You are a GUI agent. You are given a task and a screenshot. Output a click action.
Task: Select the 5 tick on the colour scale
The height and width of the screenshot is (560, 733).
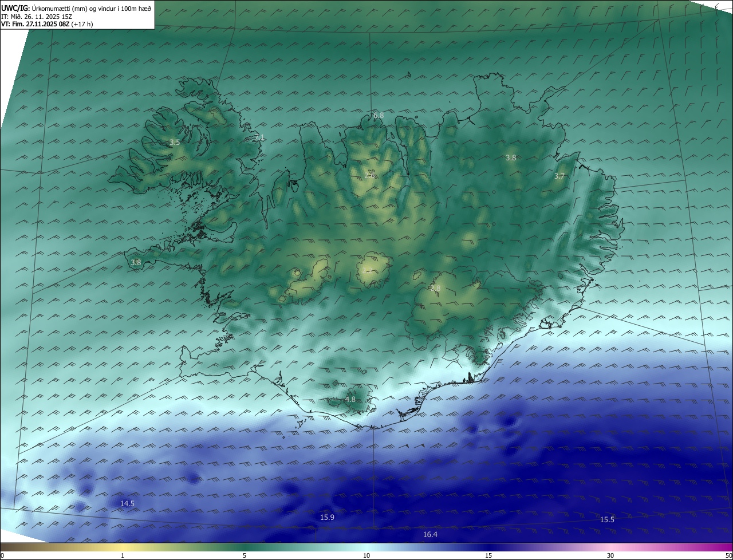[x=245, y=555]
